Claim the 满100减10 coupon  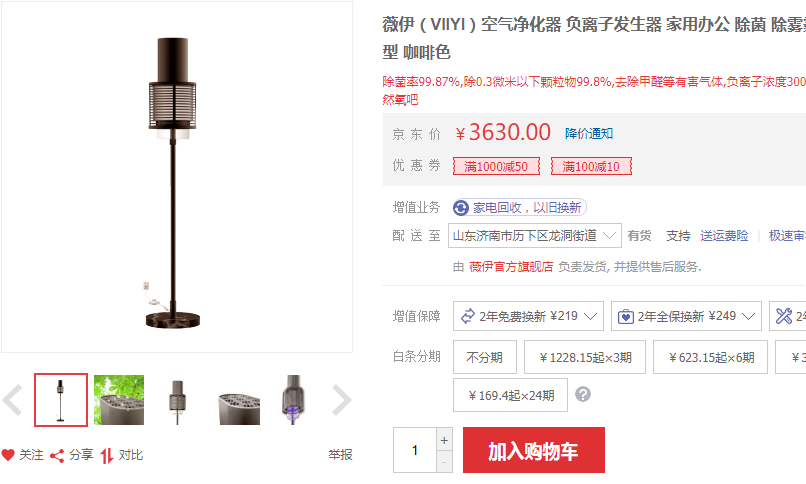591,166
